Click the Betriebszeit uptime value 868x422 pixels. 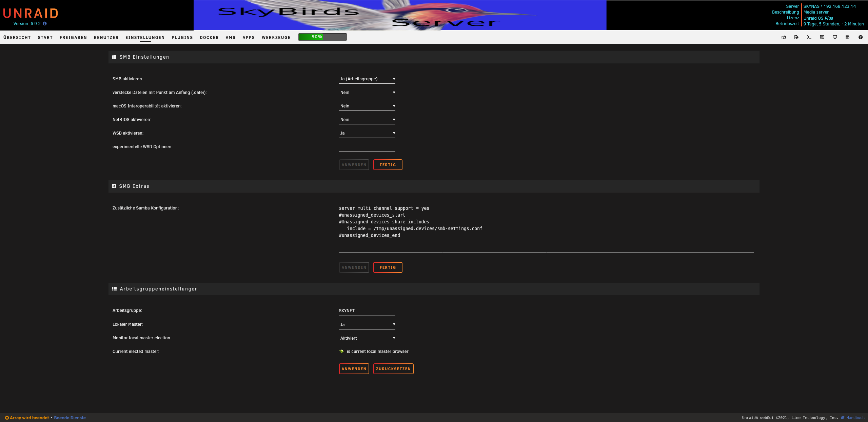point(833,24)
